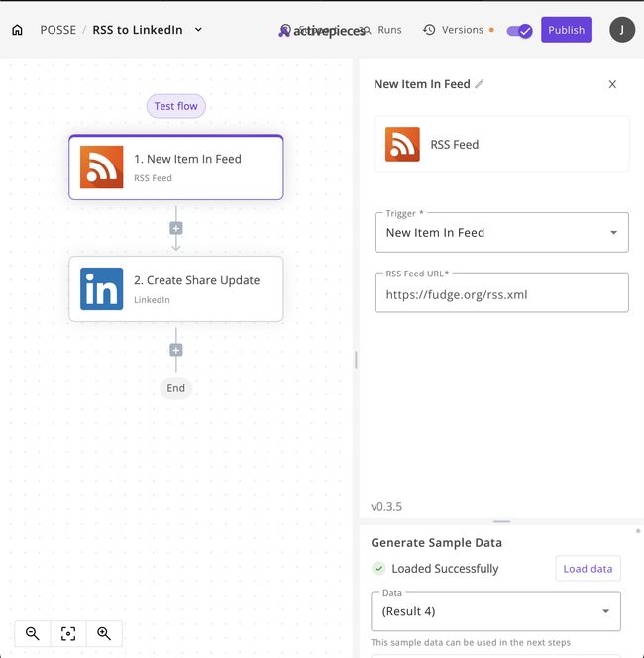The width and height of the screenshot is (644, 658).
Task: Click the RSS Feed piece icon in panel
Action: (402, 144)
